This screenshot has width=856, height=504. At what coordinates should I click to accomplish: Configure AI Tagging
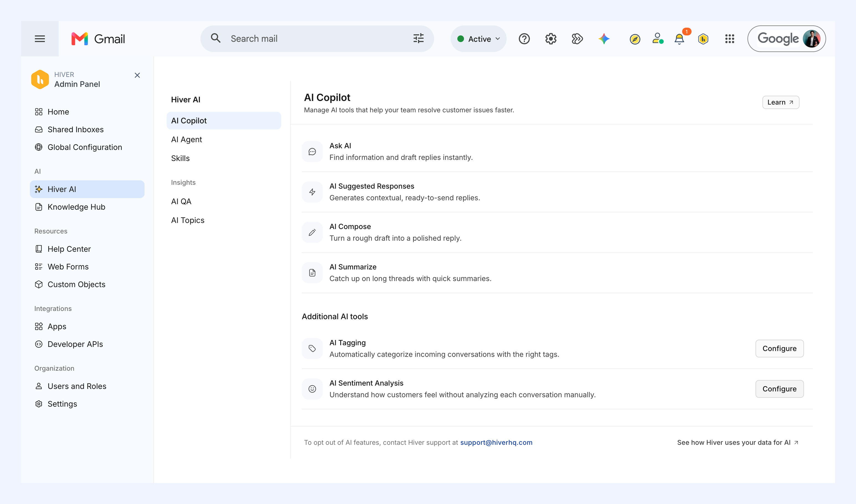(x=779, y=349)
